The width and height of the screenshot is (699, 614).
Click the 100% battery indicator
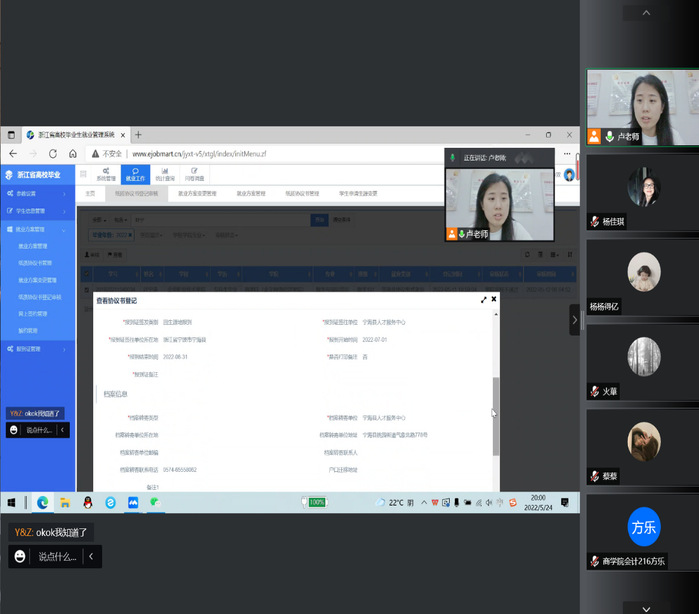tap(315, 503)
